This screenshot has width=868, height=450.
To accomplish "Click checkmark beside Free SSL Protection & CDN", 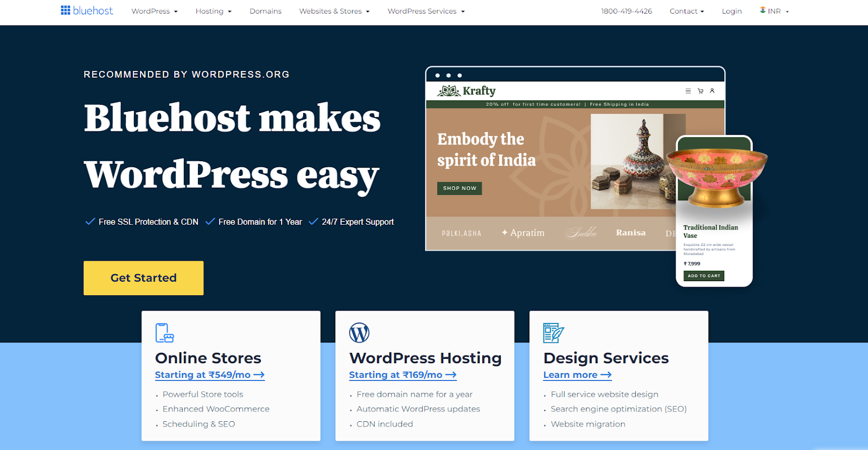I will (x=90, y=221).
